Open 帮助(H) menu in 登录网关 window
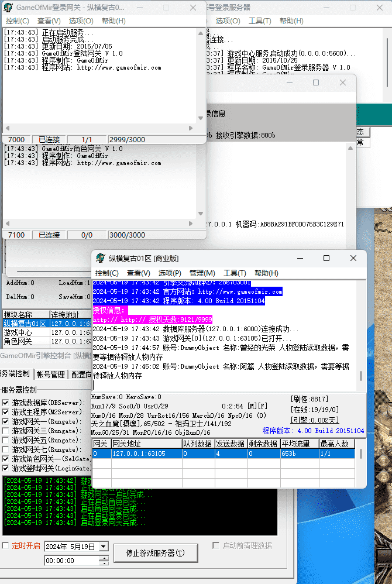392x584 pixels. 113,21
